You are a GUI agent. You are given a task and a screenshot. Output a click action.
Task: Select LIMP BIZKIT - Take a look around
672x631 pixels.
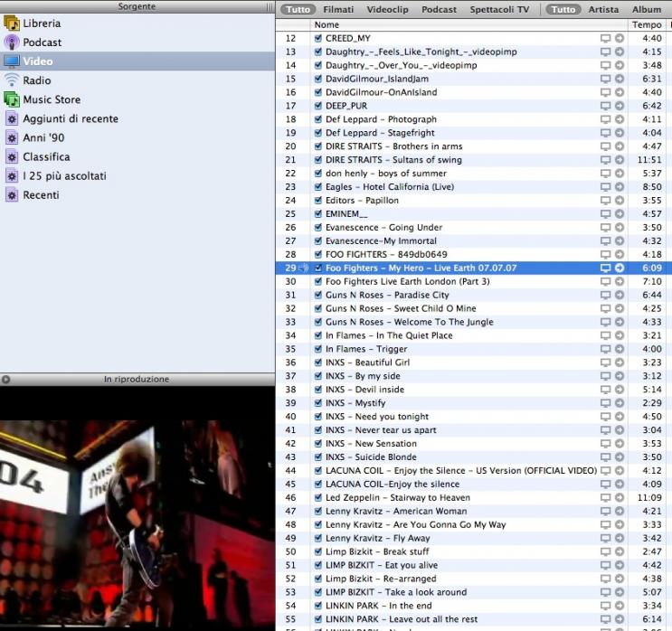click(x=396, y=592)
